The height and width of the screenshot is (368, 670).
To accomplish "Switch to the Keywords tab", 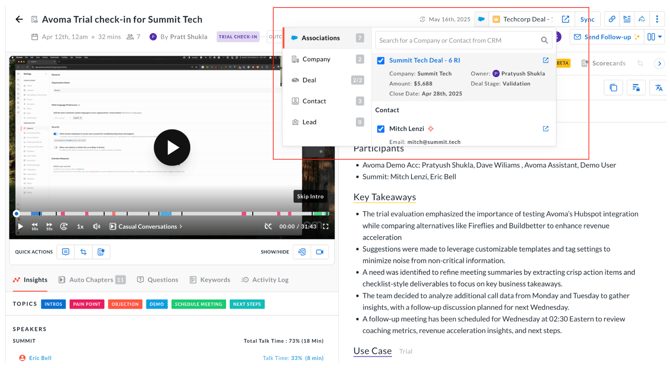I will [x=210, y=280].
